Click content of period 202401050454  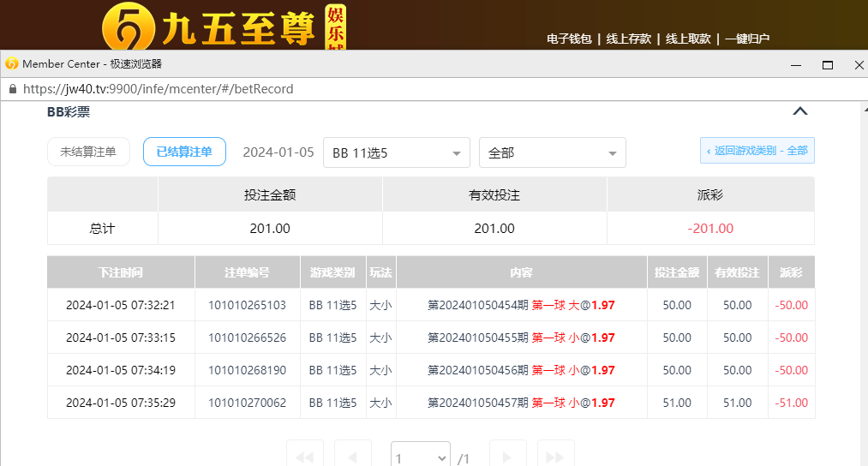pyautogui.click(x=521, y=305)
